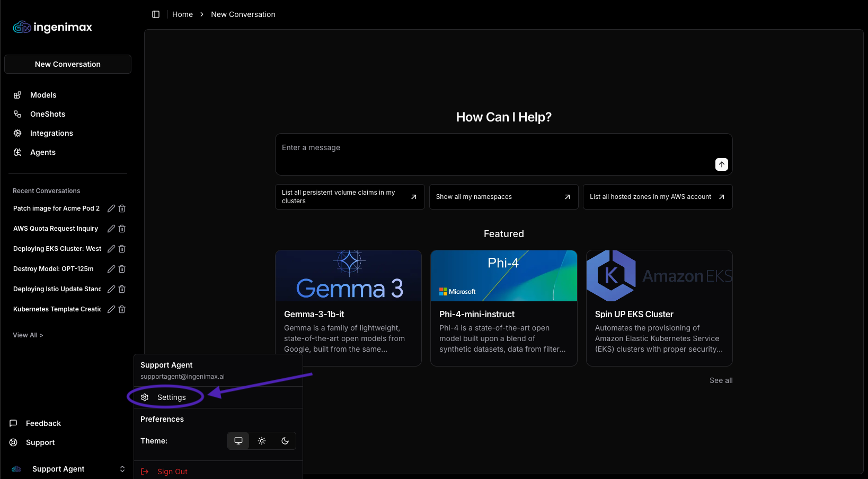Click the send message arrow button
Screen dimensions: 868x479
tap(721, 164)
